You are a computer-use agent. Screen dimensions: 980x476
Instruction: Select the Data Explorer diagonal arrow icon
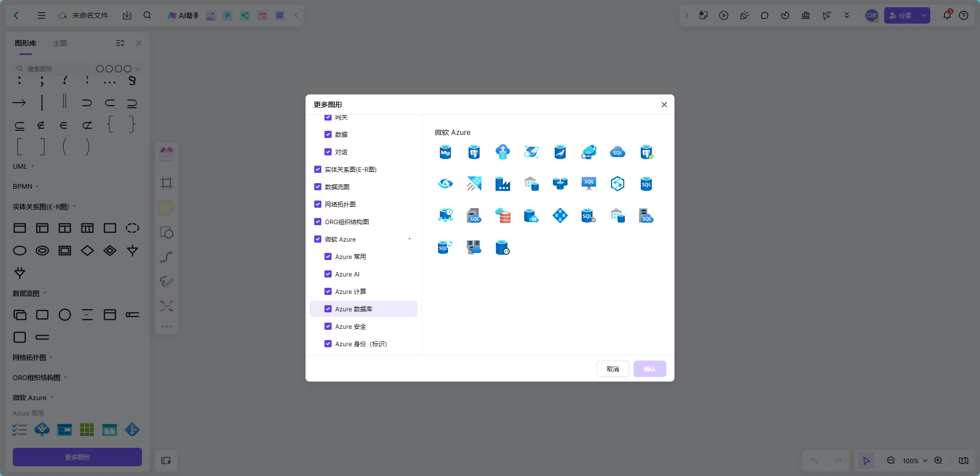point(474,184)
